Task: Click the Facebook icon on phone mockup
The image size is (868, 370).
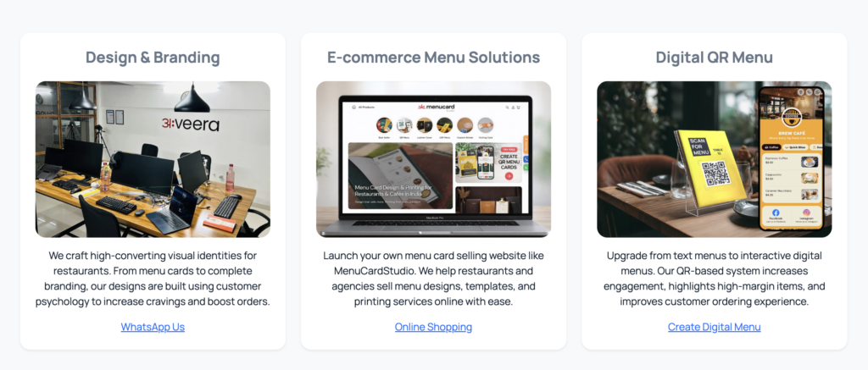Action: pos(776,213)
